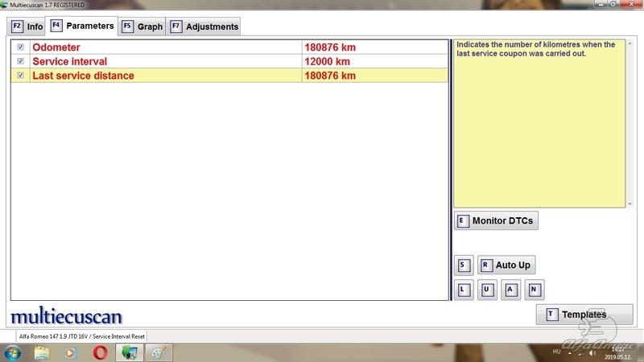Viewport: 644px width, 362px height.
Task: Launch Opera browser from taskbar
Action: [x=100, y=352]
